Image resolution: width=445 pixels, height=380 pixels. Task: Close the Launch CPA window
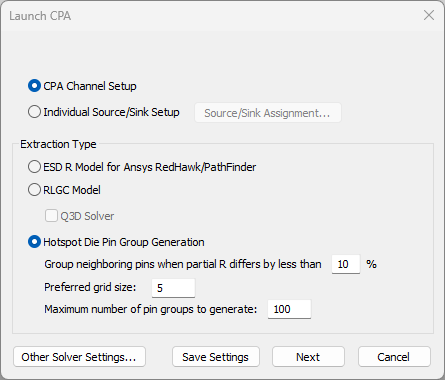pos(429,15)
